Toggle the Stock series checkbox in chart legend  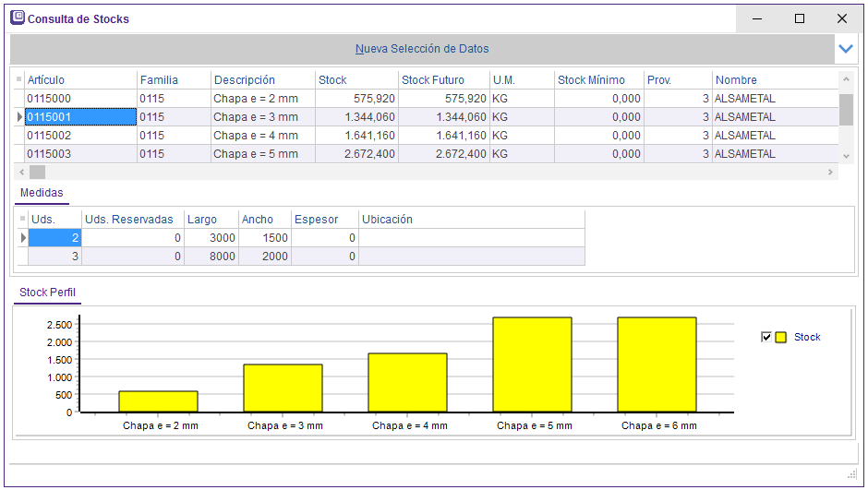pyautogui.click(x=766, y=337)
